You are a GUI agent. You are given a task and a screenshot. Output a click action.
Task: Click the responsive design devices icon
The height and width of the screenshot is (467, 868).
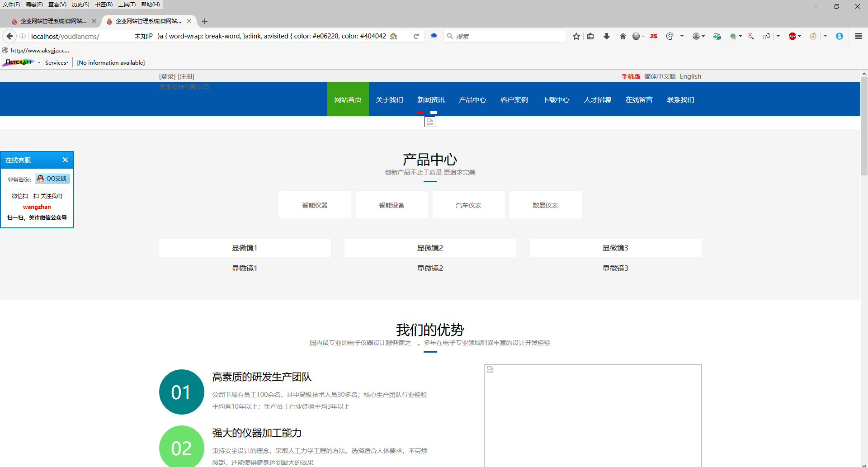[x=766, y=36]
